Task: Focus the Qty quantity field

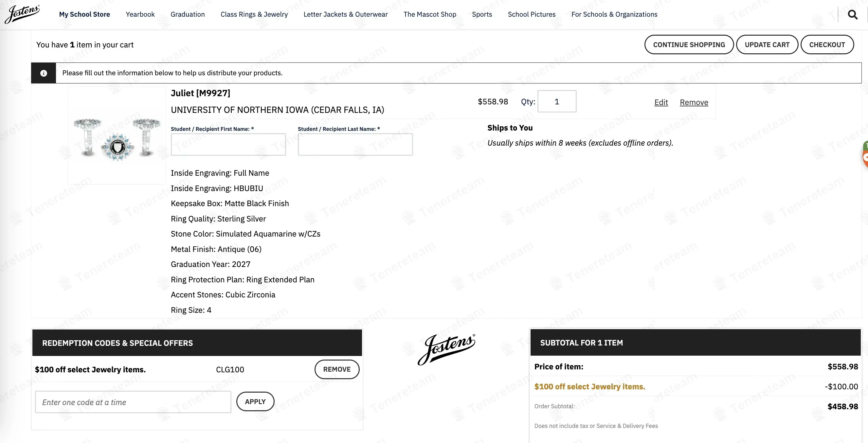Action: point(557,101)
